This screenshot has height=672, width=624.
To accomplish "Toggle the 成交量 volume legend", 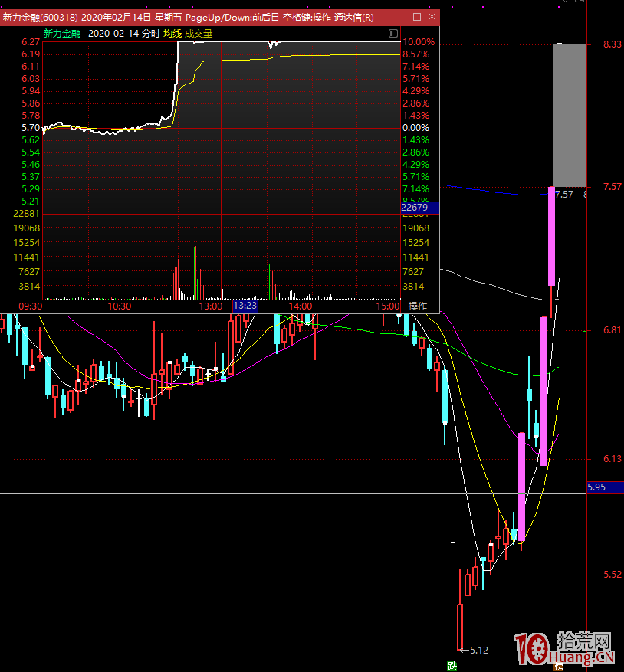I will click(x=199, y=34).
